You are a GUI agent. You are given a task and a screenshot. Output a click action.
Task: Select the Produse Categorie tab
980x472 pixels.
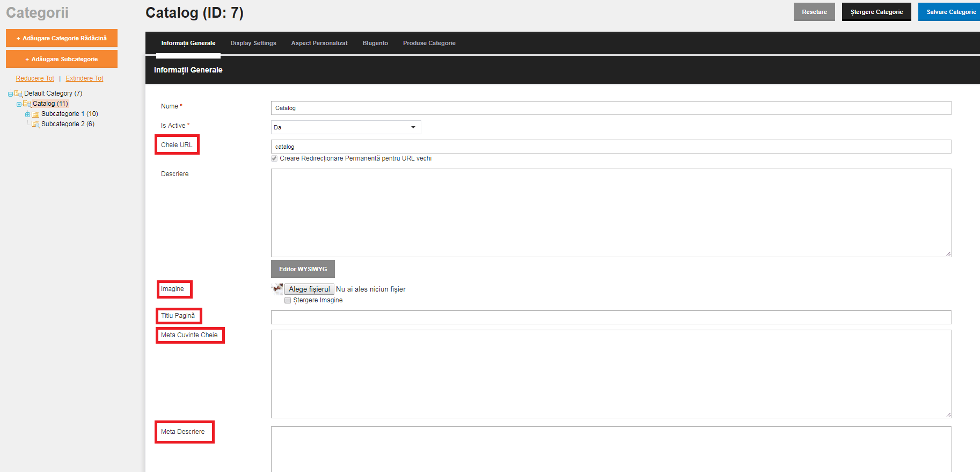[429, 43]
